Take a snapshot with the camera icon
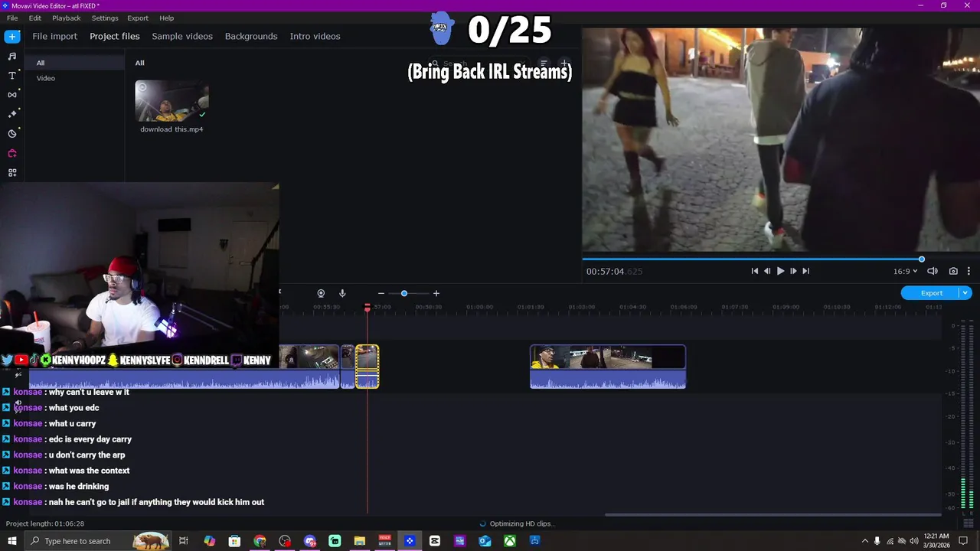The height and width of the screenshot is (551, 980). 953,271
